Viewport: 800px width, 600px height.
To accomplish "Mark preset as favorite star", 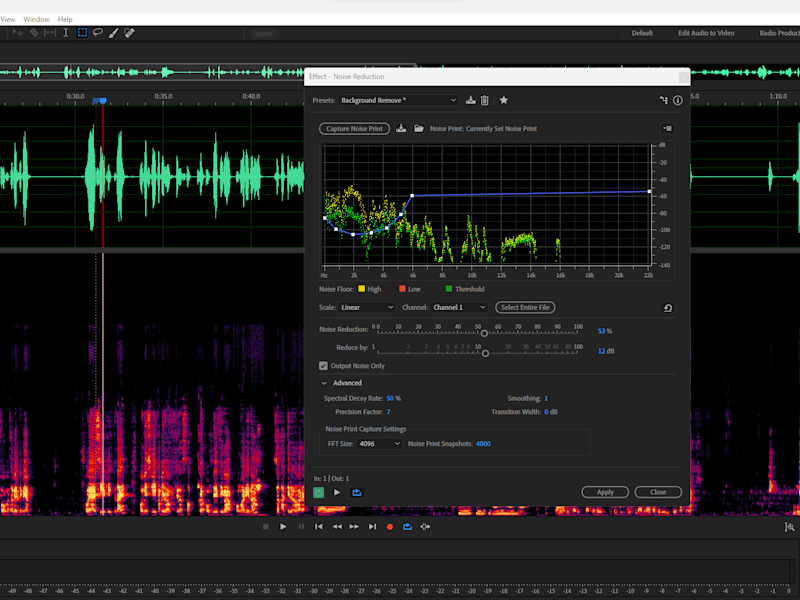I will [x=504, y=100].
